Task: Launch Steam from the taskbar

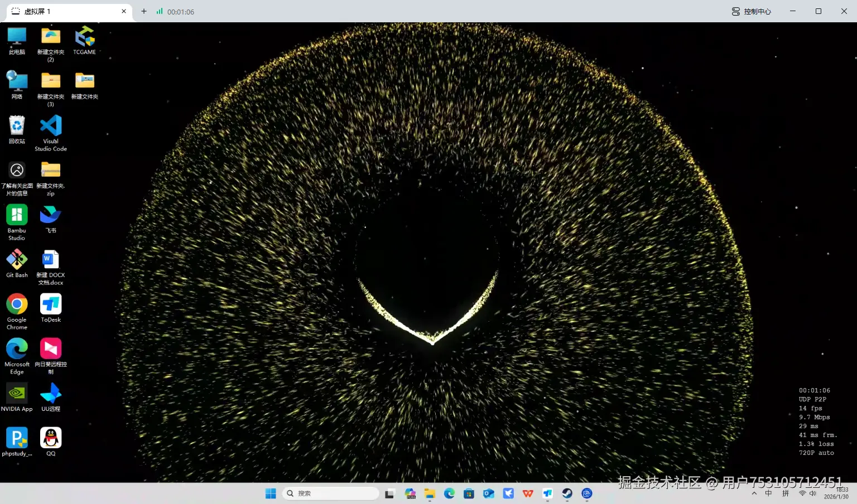Action: 567,493
